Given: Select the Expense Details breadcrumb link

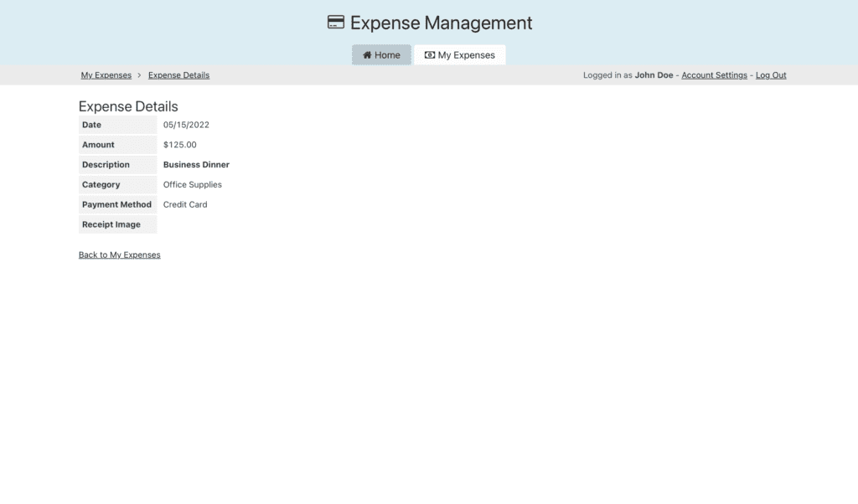Looking at the screenshot, I should click(x=178, y=75).
